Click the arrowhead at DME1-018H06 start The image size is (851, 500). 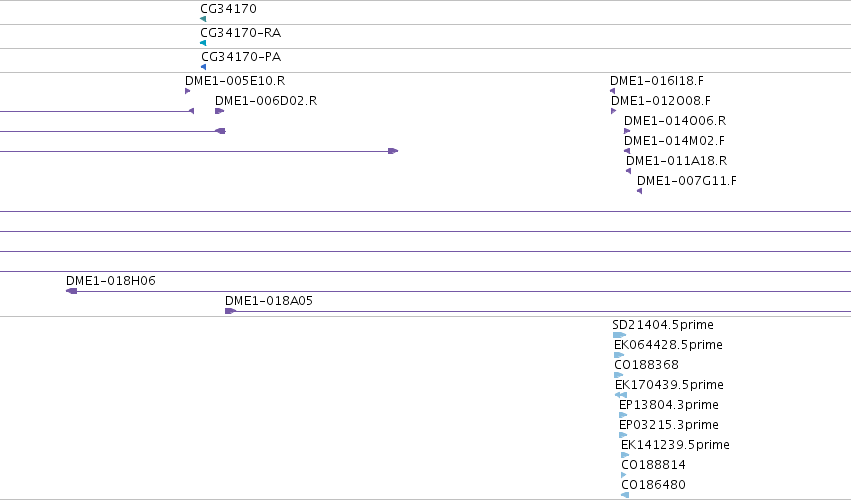tap(71, 291)
